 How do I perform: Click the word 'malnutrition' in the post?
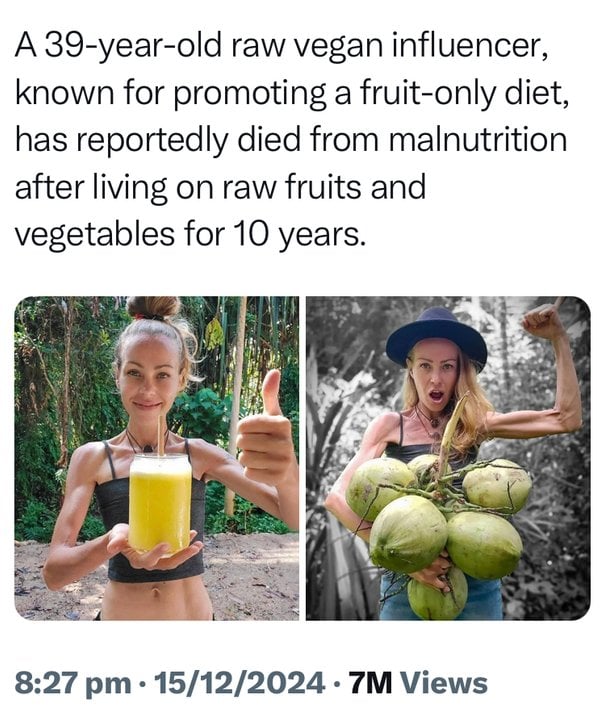coord(478,140)
